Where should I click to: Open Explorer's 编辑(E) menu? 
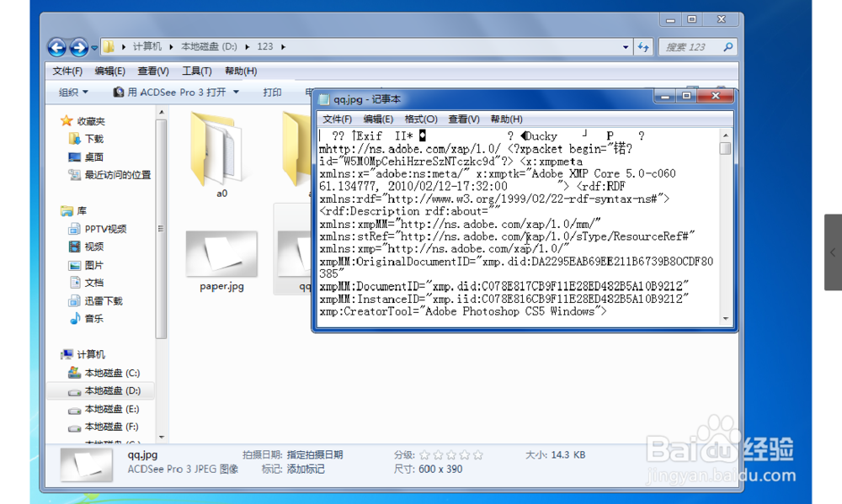pos(109,71)
